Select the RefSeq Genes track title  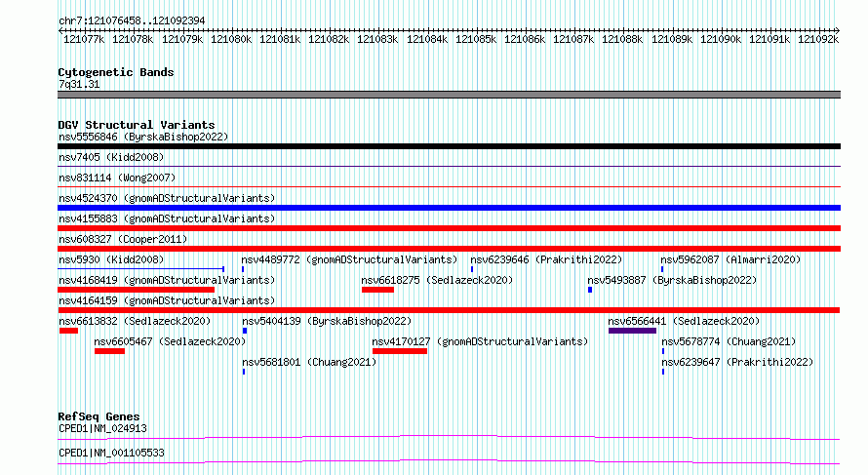pos(99,416)
